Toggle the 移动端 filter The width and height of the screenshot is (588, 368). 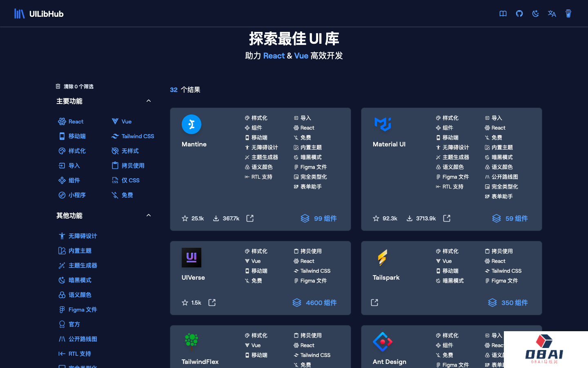click(72, 136)
